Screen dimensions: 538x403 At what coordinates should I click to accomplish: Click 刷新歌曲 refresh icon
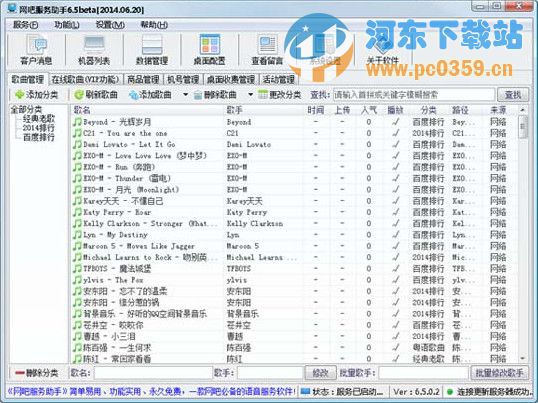[x=79, y=95]
